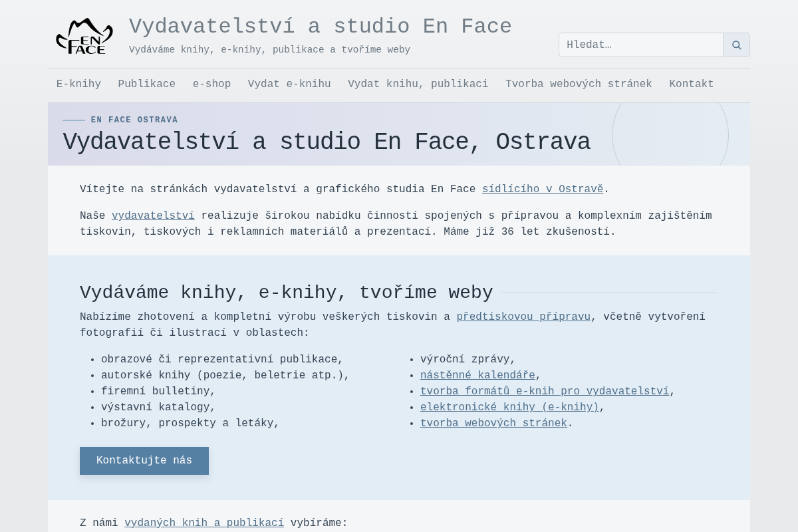
Task: Open tvorba webových stránek list link
Action: [493, 424]
